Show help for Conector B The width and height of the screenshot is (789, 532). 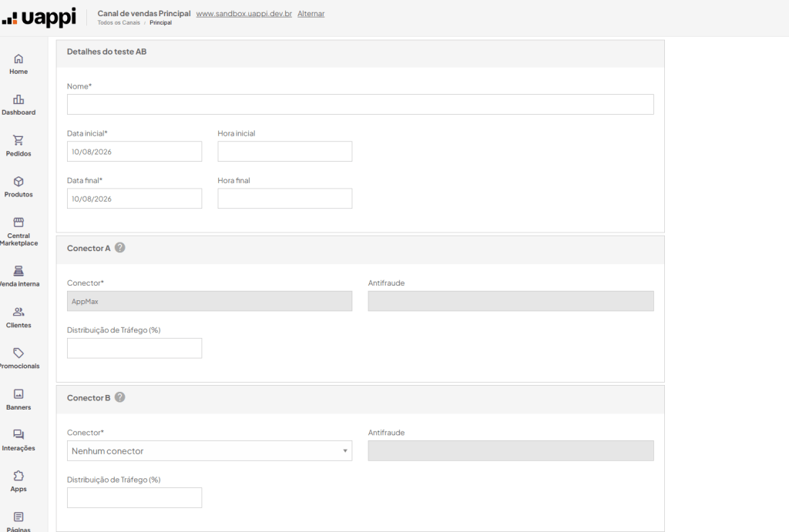[x=119, y=397]
